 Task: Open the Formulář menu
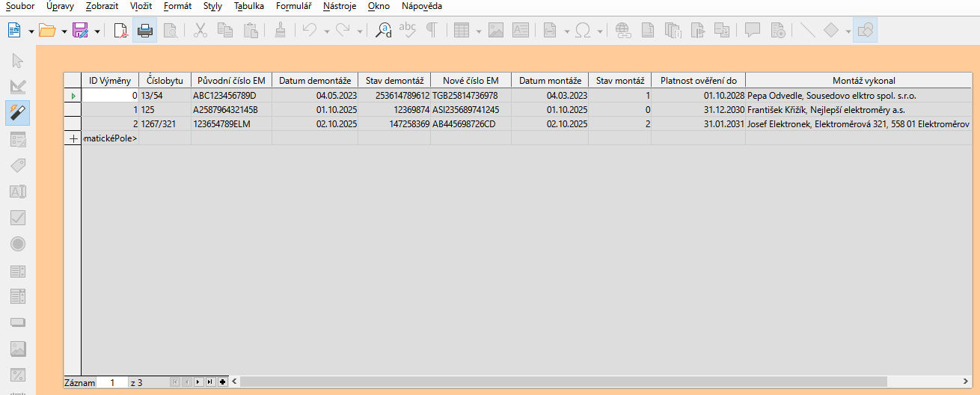pos(293,6)
